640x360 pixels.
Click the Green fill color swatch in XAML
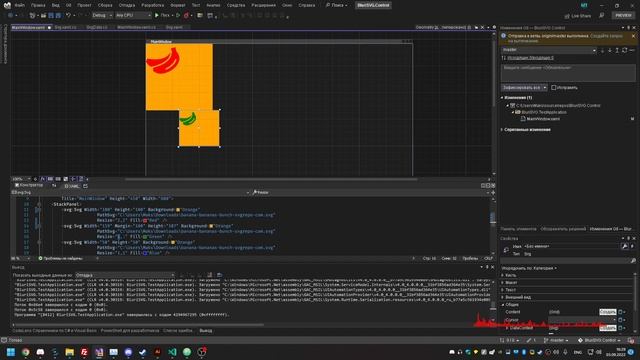pos(145,237)
